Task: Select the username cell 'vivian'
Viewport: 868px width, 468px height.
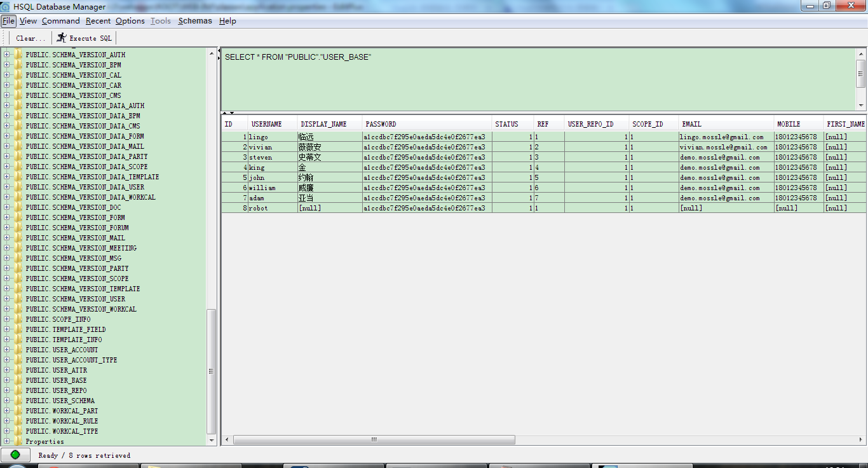Action: pyautogui.click(x=273, y=147)
